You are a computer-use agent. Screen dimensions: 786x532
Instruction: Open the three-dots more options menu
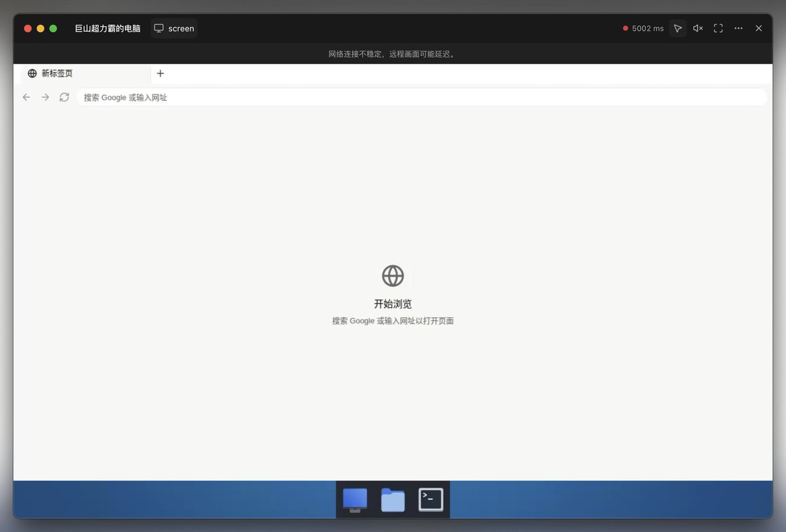[x=738, y=28]
